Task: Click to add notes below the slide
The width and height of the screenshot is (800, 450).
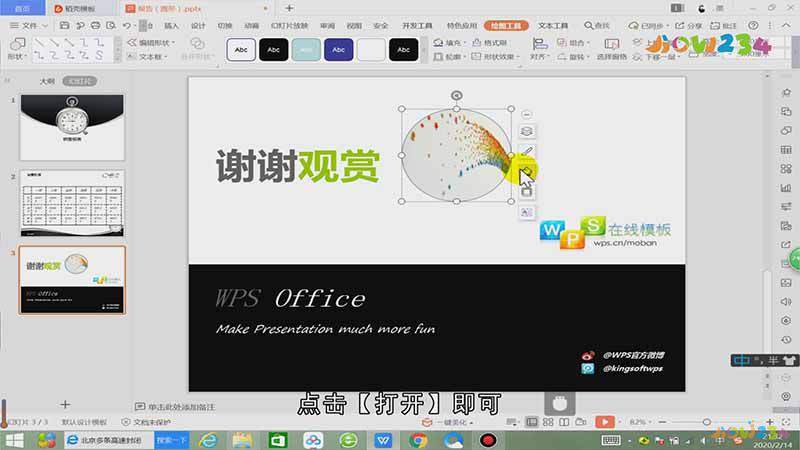Action: point(175,407)
